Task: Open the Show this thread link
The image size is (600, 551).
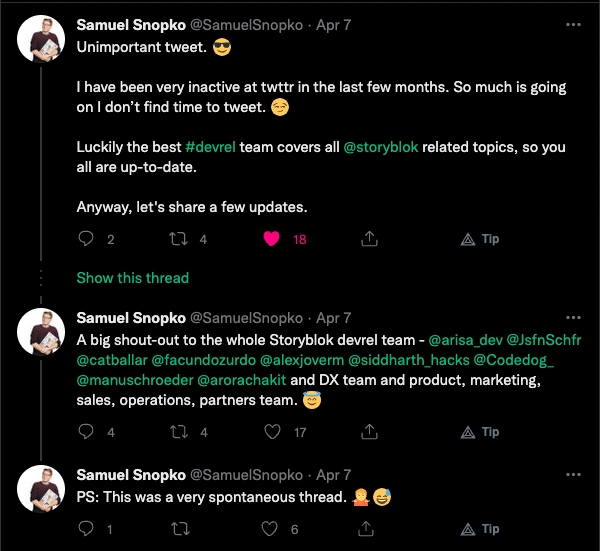Action: [x=132, y=277]
